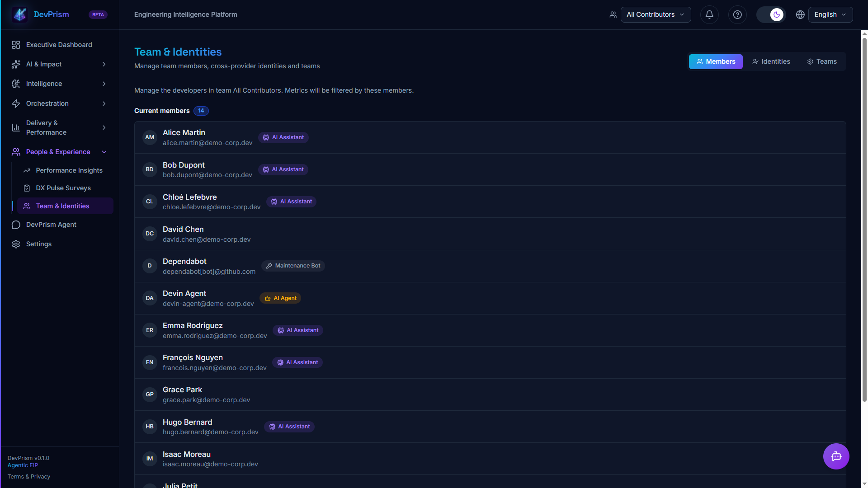868x488 pixels.
Task: Go to DX Pulse Surveys
Action: (63, 188)
